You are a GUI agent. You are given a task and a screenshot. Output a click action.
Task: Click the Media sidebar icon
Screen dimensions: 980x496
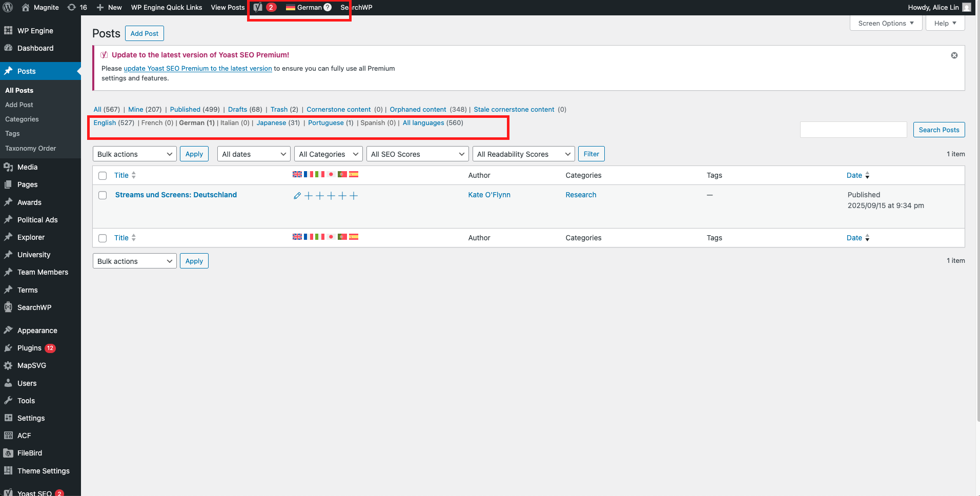click(8, 167)
